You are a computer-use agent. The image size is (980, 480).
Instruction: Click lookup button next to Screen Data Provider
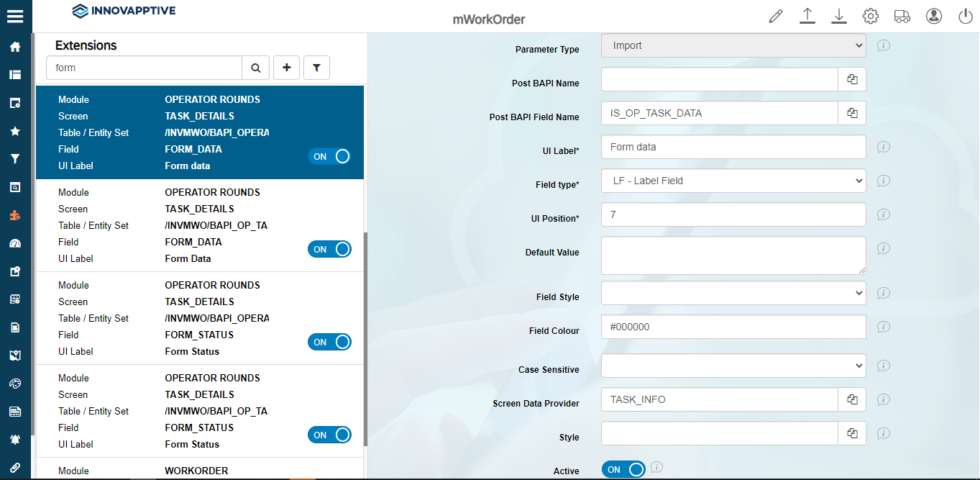tap(852, 399)
